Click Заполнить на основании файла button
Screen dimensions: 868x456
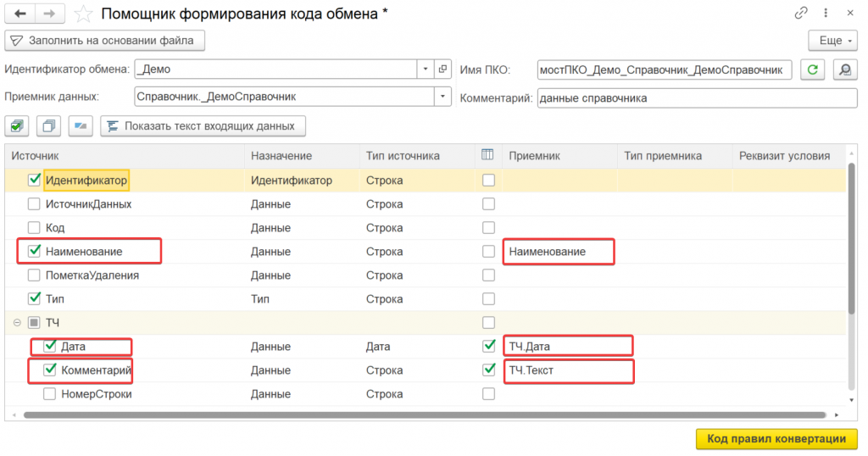pos(104,41)
